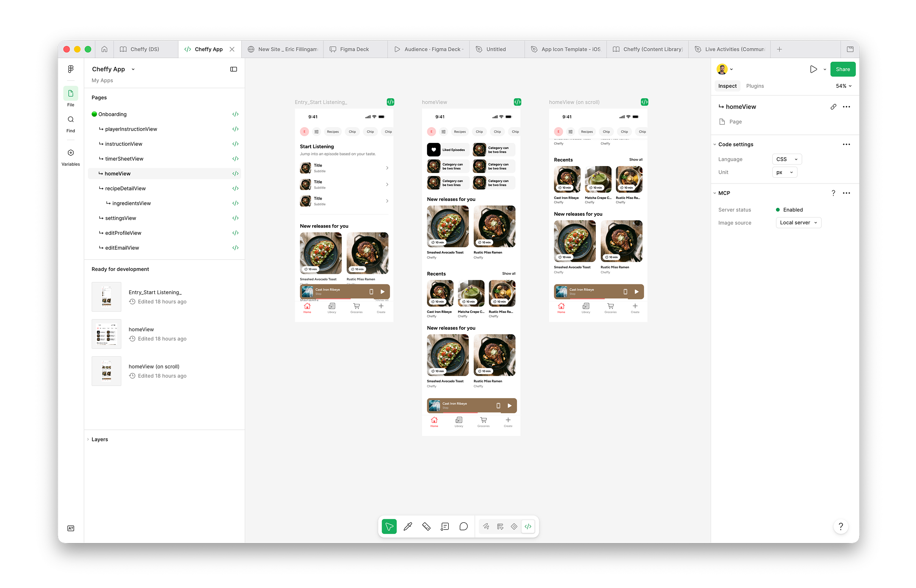Screen dimensions: 916x588
Task: Switch to Live Activities tab
Action: (730, 49)
